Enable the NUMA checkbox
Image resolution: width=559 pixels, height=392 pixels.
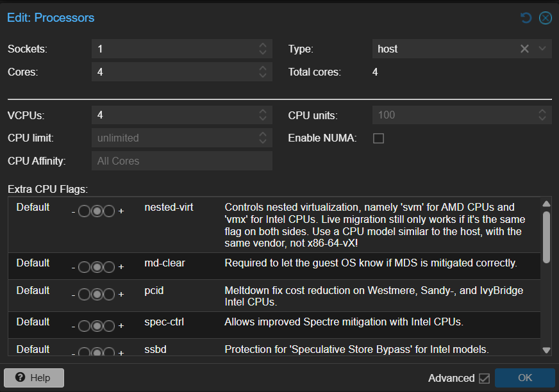[379, 138]
